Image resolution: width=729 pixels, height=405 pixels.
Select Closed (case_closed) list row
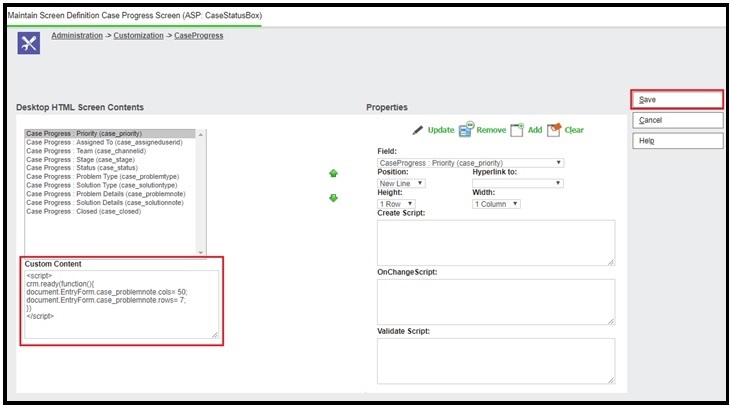[x=110, y=211]
